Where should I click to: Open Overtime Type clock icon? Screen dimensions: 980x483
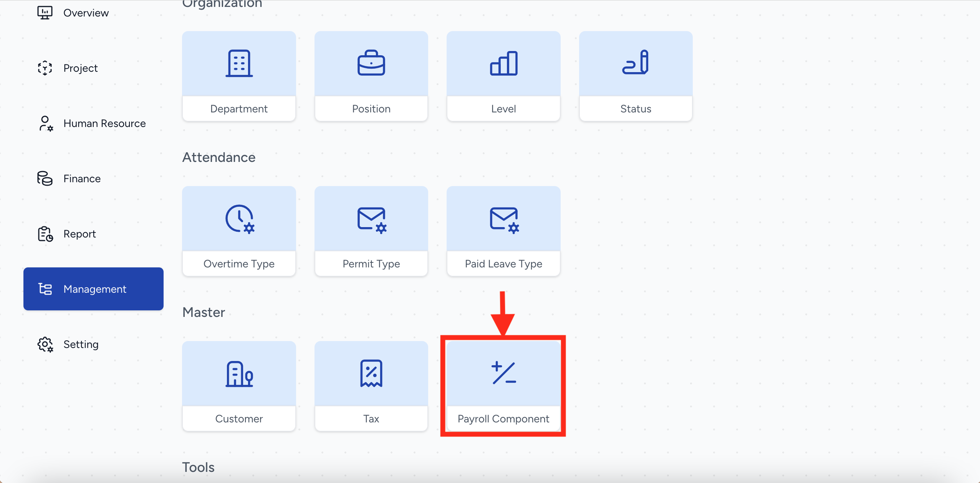click(x=240, y=219)
